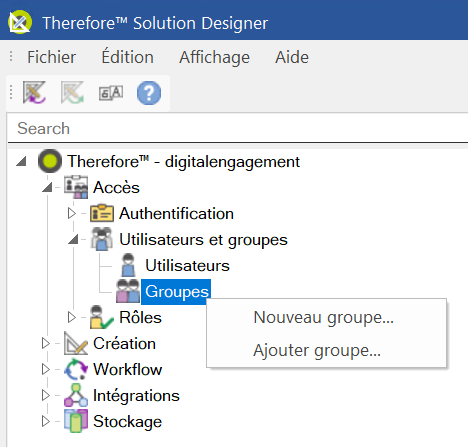Click the second toolbar icon with green arrow
This screenshot has width=468, height=447.
pos(72,93)
